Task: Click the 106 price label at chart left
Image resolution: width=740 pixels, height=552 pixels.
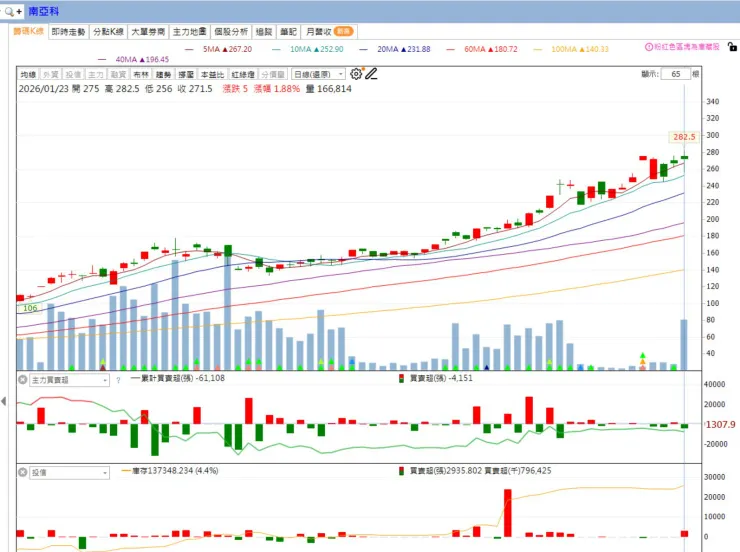Action: point(30,308)
